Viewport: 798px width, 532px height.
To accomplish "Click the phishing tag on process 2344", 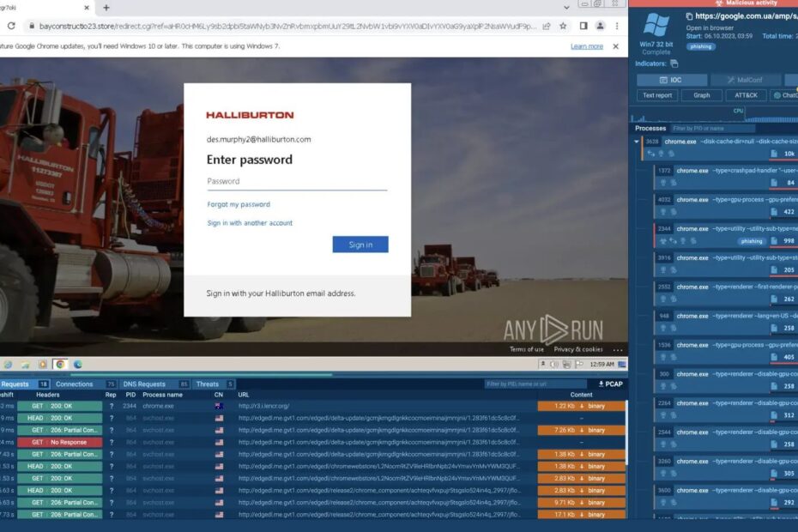I will point(752,241).
